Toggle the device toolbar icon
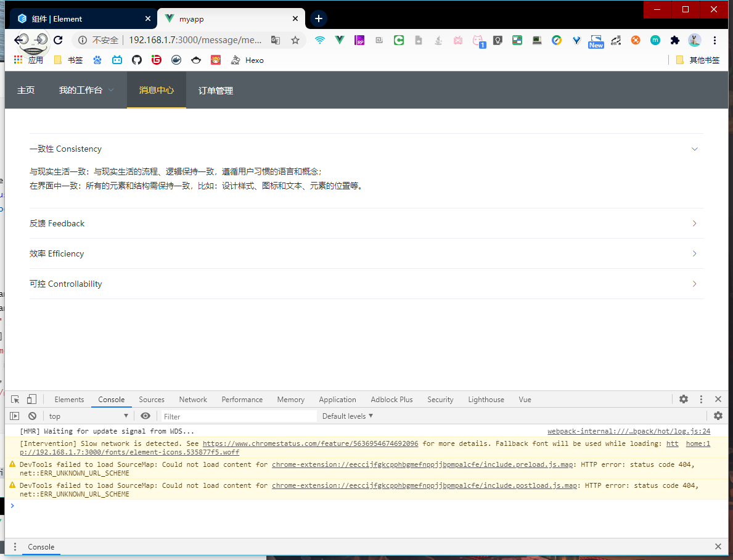 pos(32,400)
